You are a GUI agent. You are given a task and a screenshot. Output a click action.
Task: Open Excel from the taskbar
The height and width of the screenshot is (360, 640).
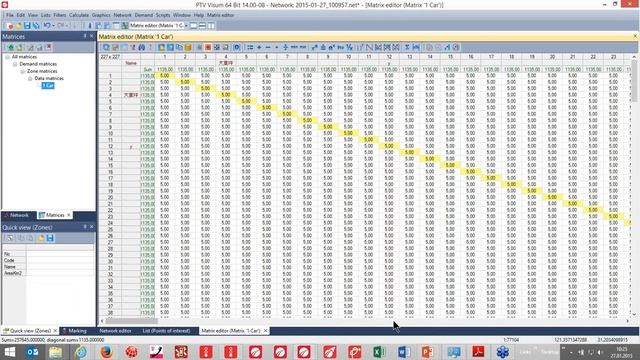coord(379,352)
